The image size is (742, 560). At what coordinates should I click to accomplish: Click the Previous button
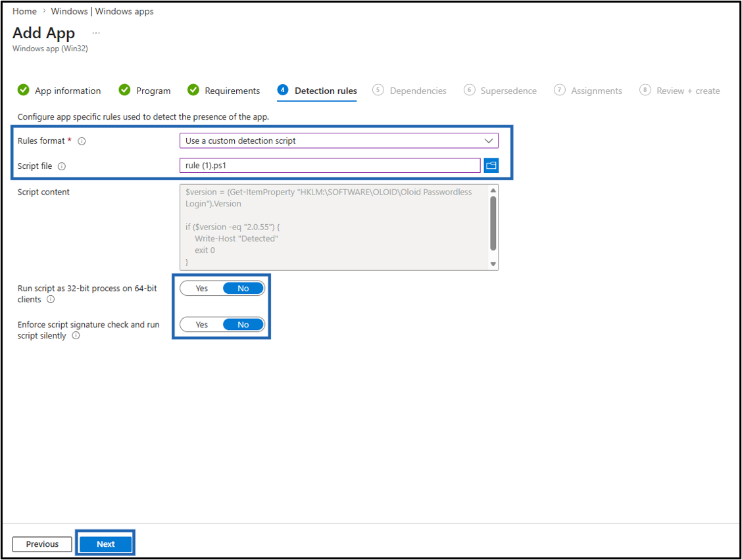point(42,544)
